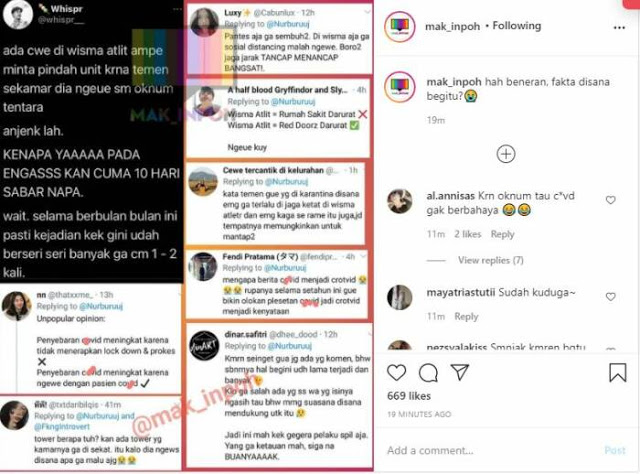Open comments using the speech bubble icon
Screen dimensions: 640x474
pyautogui.click(x=428, y=372)
